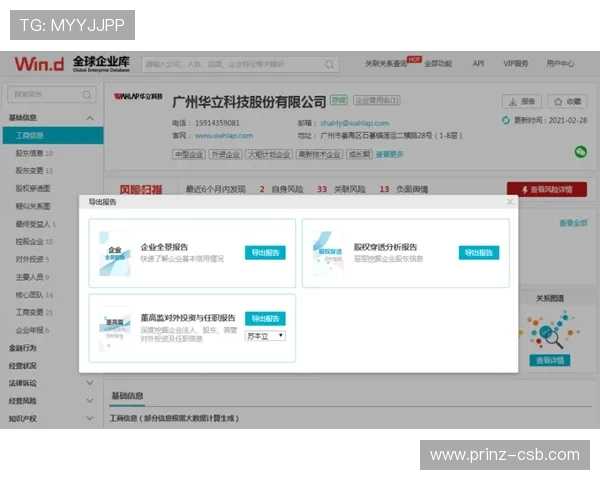The width and height of the screenshot is (600, 480).
Task: Export the 股权穿透分析报告 report
Action: pos(479,253)
